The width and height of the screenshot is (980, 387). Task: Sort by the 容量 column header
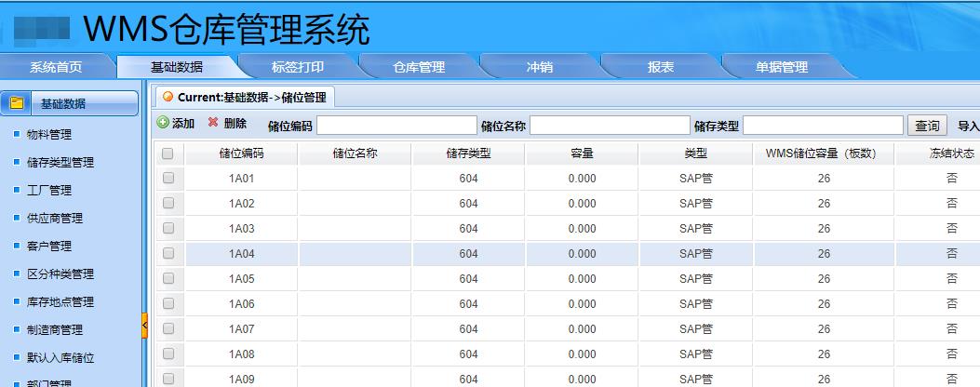[x=582, y=153]
